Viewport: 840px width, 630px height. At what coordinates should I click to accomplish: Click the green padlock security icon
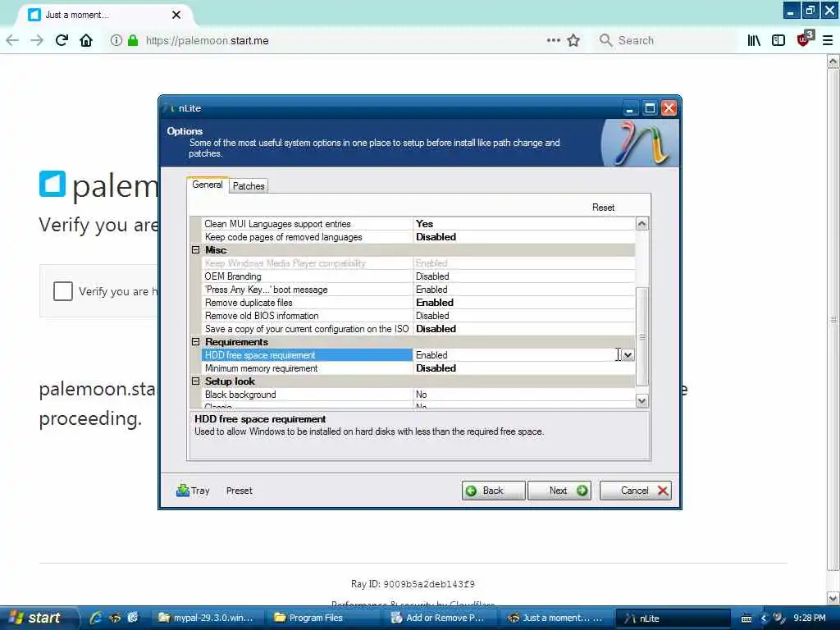[x=133, y=41]
